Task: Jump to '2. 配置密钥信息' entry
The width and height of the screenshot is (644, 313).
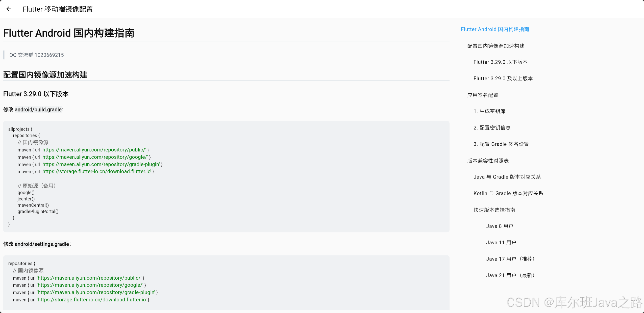Action: (492, 128)
